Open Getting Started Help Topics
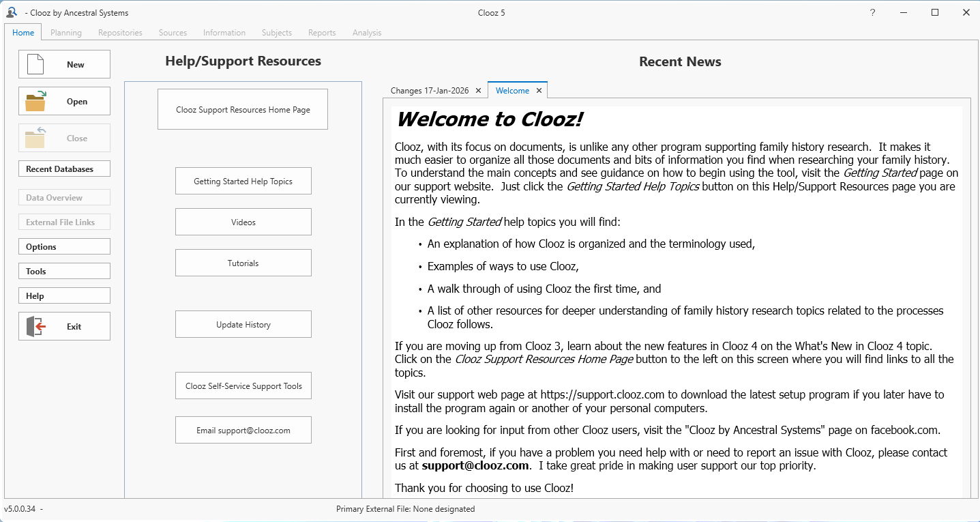The height and width of the screenshot is (522, 980). click(x=243, y=182)
